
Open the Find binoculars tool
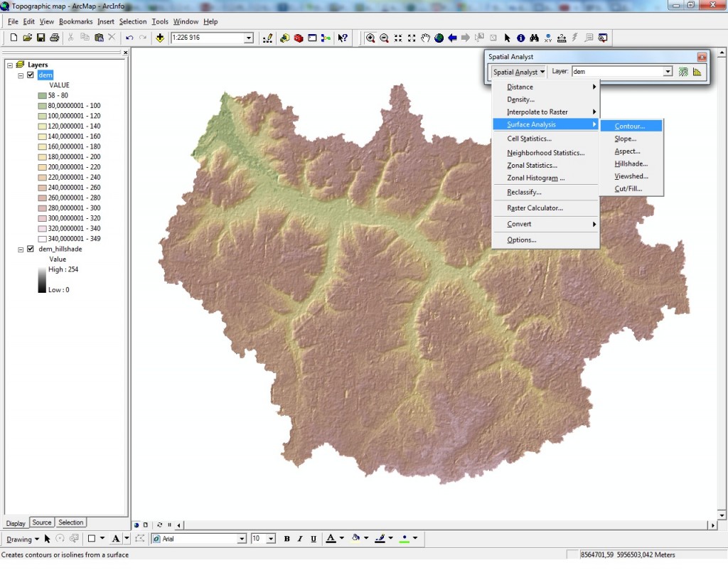[534, 38]
